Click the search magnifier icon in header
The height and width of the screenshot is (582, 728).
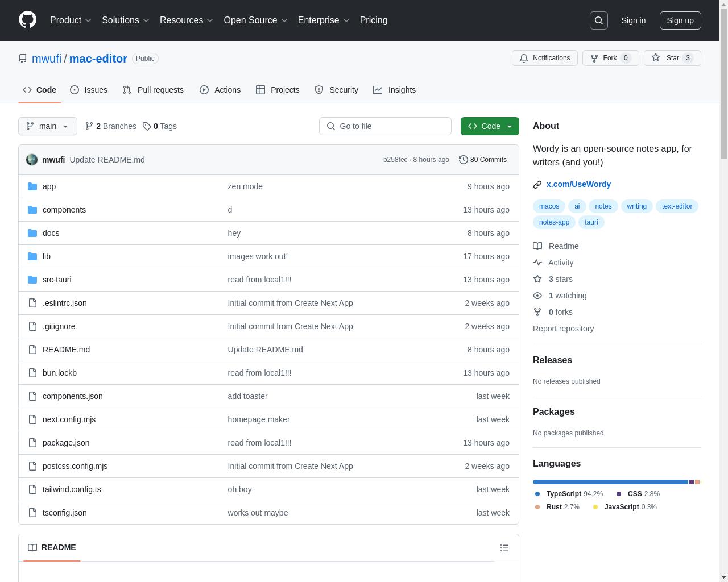(x=599, y=20)
